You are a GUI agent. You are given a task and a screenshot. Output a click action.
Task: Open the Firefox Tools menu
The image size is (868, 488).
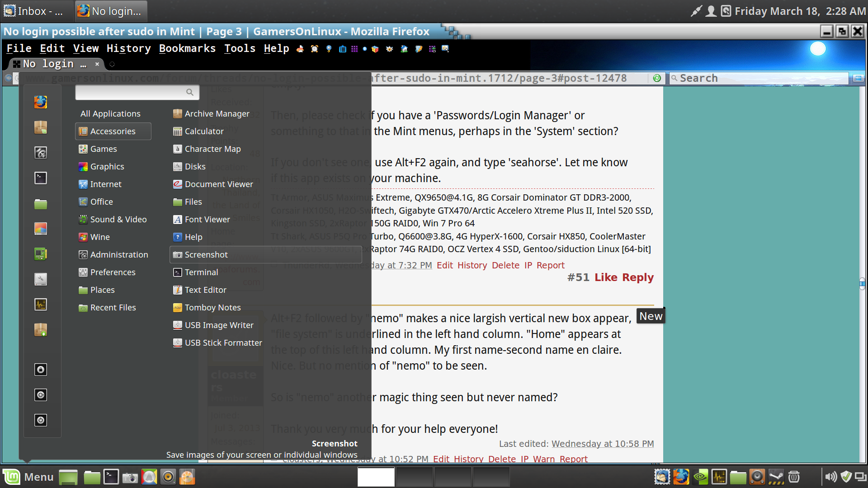point(240,48)
